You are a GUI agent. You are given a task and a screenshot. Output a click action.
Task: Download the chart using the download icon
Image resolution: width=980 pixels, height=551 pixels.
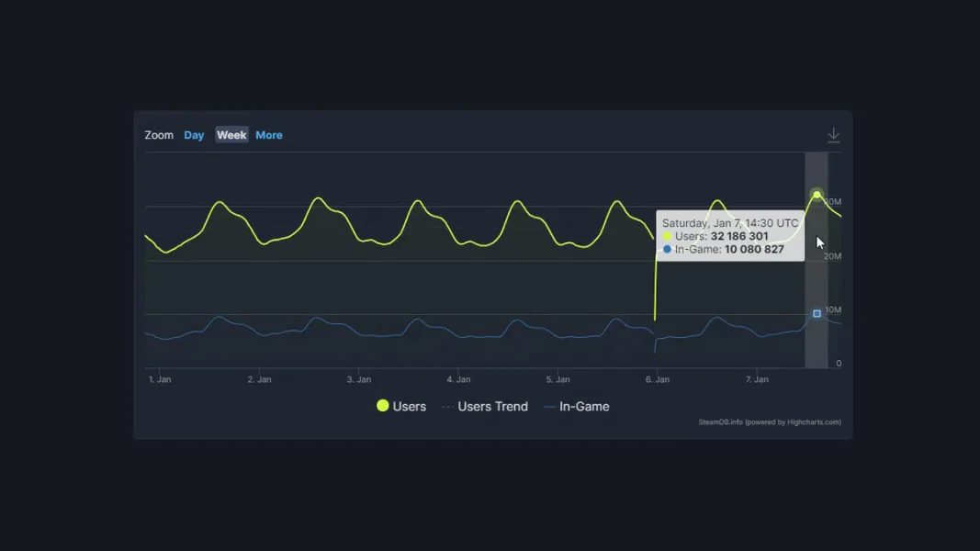click(833, 135)
